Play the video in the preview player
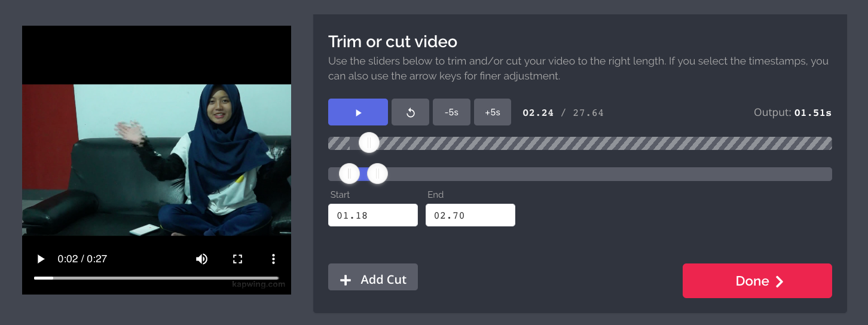 click(41, 259)
